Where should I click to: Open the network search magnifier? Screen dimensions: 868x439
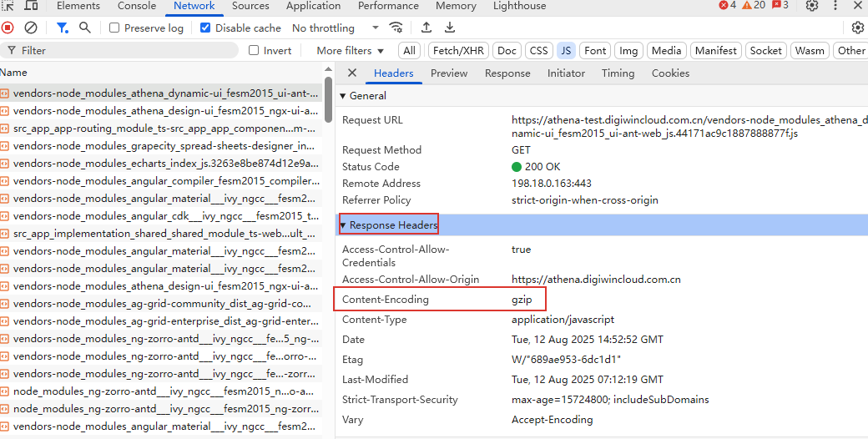pyautogui.click(x=85, y=28)
